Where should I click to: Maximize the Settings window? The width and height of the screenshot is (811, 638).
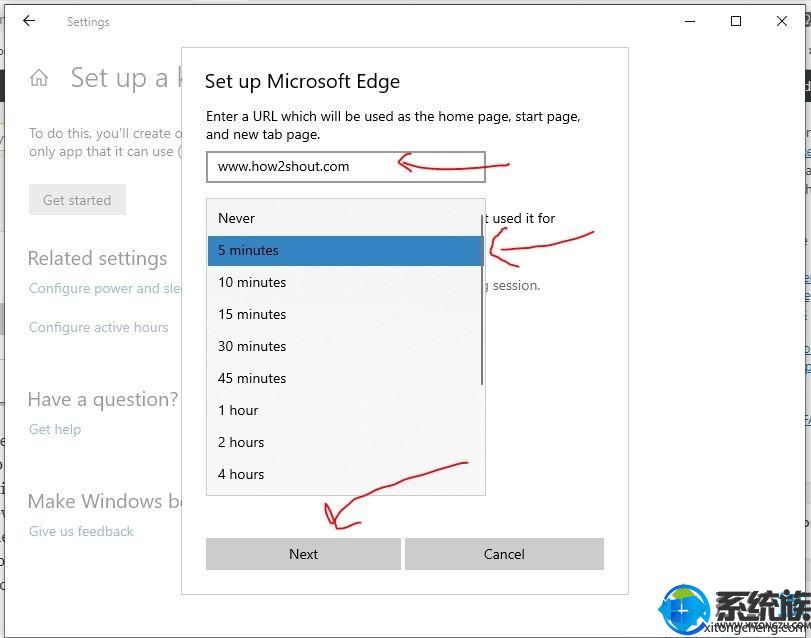[735, 21]
